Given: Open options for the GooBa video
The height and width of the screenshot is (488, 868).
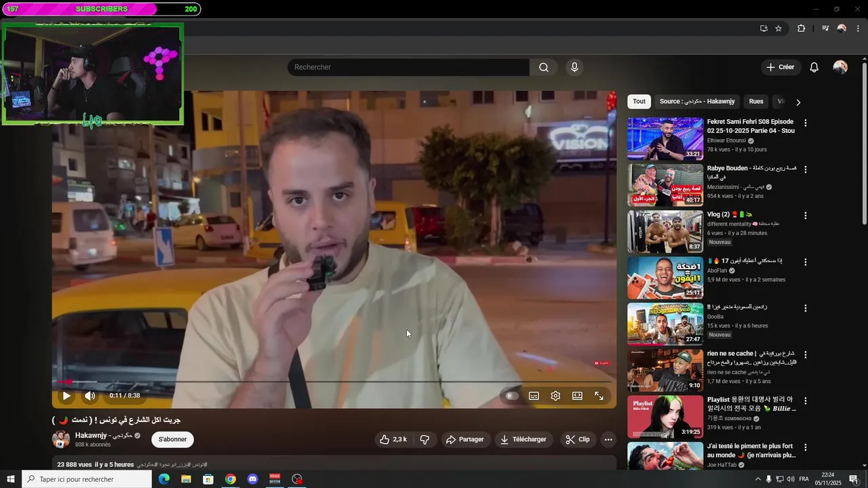Looking at the screenshot, I should (806, 308).
